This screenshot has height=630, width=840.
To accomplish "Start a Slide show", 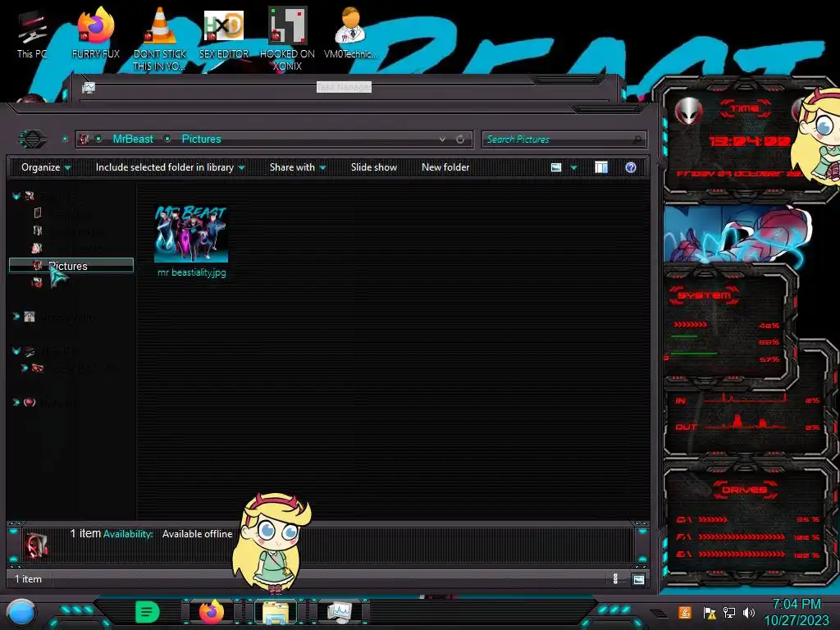I will coord(374,167).
